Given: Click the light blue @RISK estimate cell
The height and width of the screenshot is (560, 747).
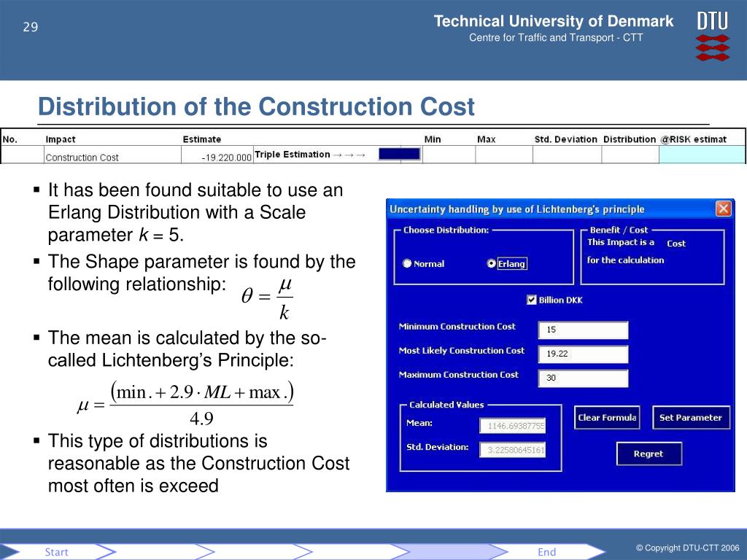Looking at the screenshot, I should click(x=702, y=155).
